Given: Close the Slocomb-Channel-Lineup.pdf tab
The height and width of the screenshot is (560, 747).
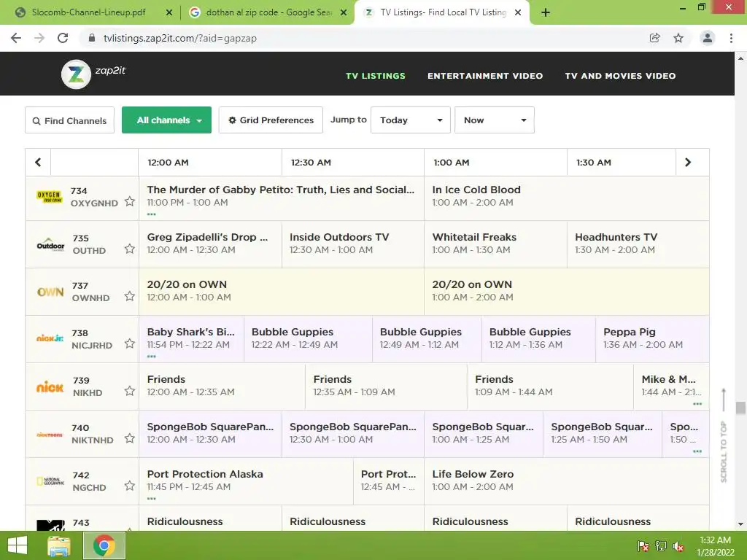Looking at the screenshot, I should coord(169,12).
